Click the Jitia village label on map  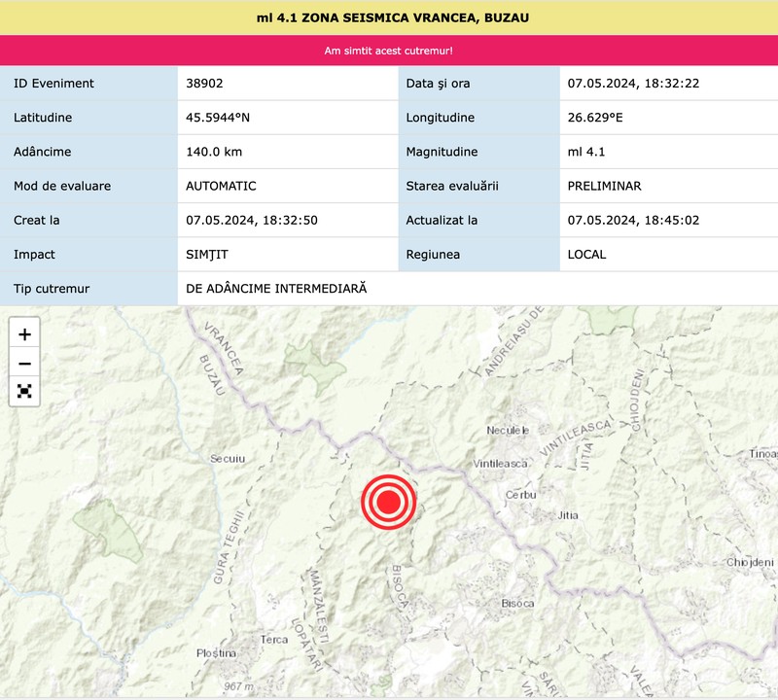(568, 515)
